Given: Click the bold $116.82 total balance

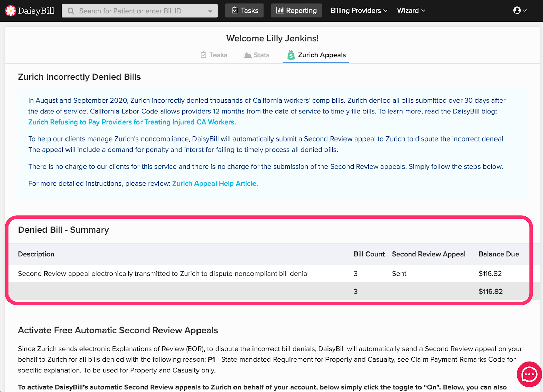Looking at the screenshot, I should pyautogui.click(x=490, y=292).
